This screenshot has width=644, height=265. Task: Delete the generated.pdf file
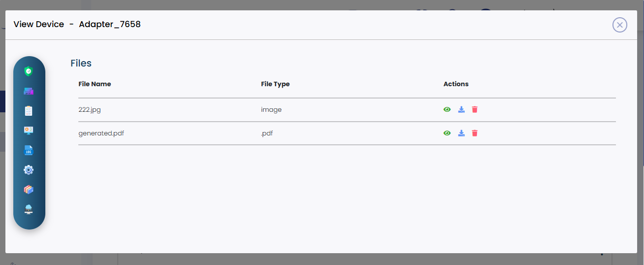coord(475,133)
